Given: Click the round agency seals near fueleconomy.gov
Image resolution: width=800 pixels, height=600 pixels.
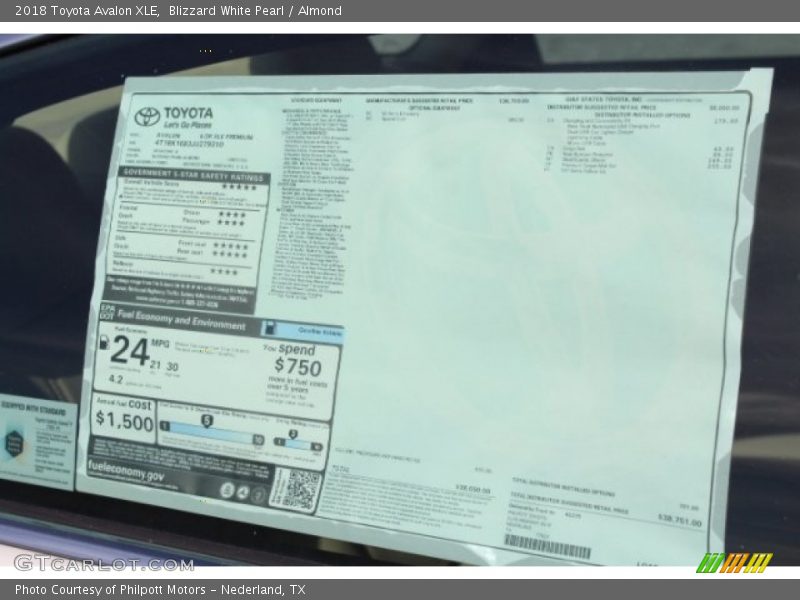Looking at the screenshot, I should tap(243, 490).
